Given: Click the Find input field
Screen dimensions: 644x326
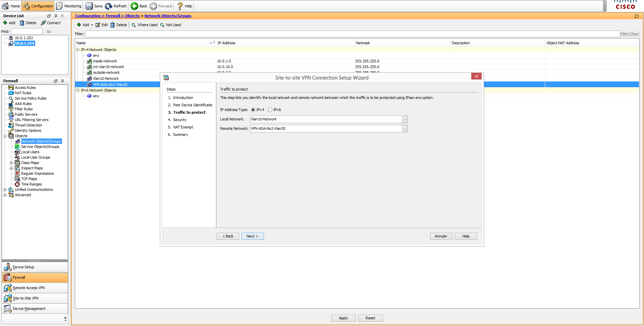Looking at the screenshot, I should pyautogui.click(x=27, y=32).
